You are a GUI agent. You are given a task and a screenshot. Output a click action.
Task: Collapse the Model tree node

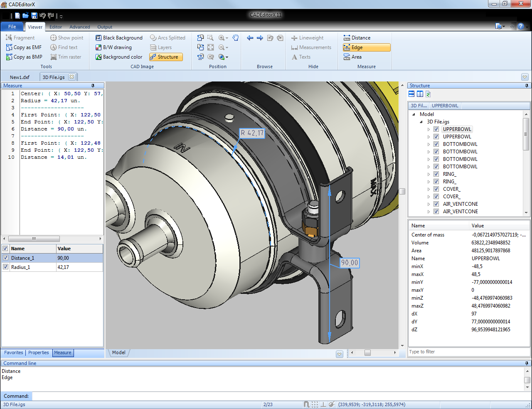pyautogui.click(x=414, y=114)
